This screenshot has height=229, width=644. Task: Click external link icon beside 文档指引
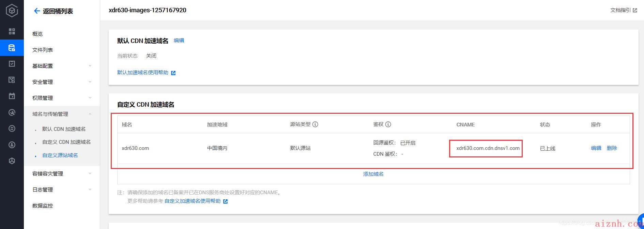[x=635, y=11]
